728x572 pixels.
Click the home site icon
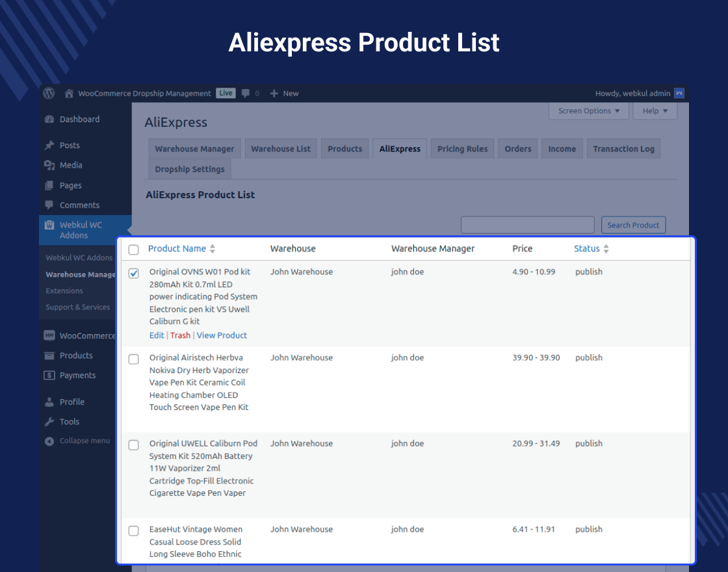[x=69, y=94]
